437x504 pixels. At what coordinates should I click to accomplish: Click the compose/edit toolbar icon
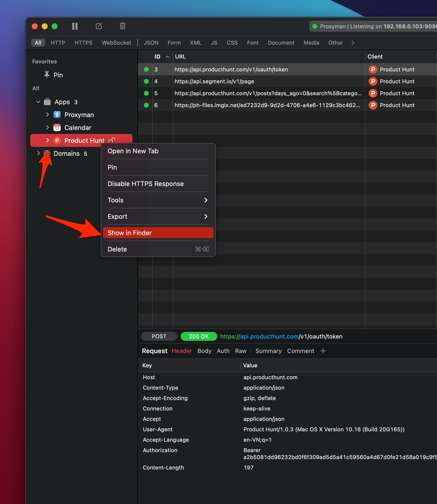coord(99,26)
